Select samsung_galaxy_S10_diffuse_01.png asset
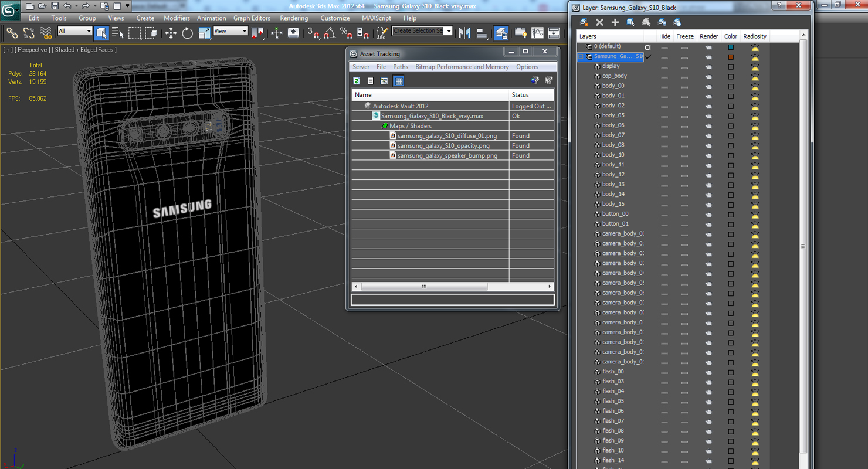 (x=447, y=136)
